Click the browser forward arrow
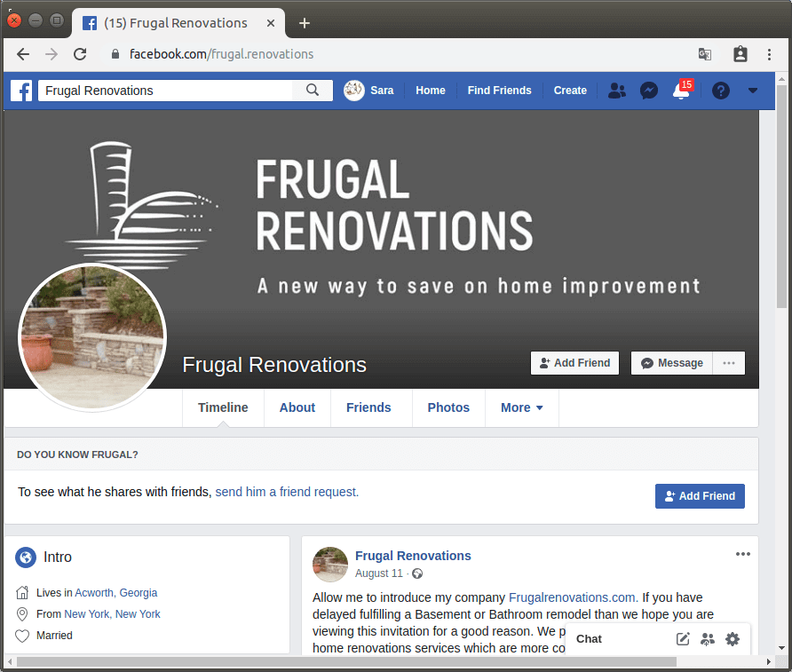792x672 pixels. [x=51, y=54]
